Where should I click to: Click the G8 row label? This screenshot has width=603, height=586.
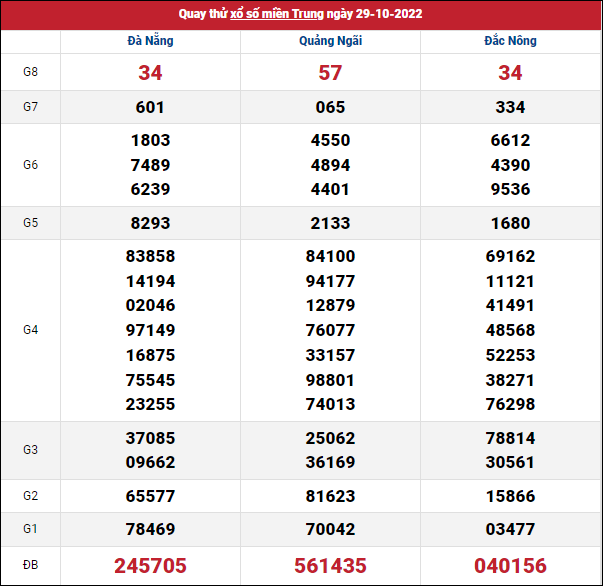30,72
